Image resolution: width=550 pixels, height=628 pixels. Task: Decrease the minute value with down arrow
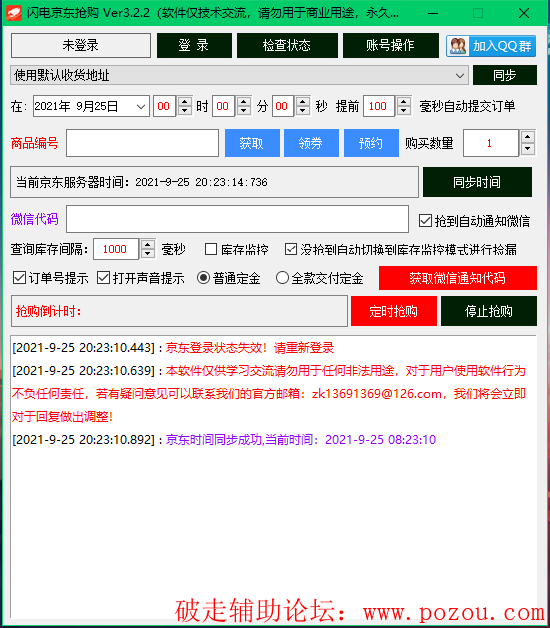244,111
